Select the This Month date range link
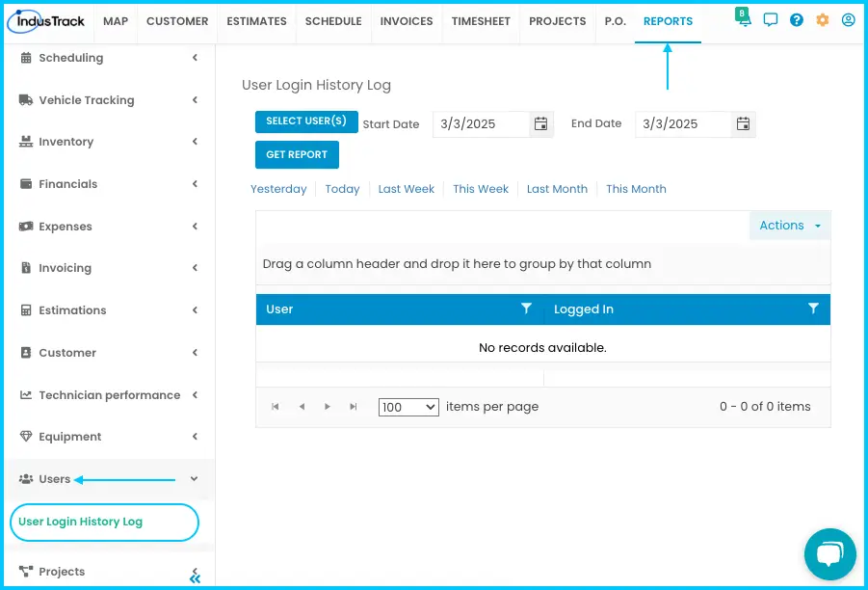The height and width of the screenshot is (590, 868). pyautogui.click(x=636, y=189)
